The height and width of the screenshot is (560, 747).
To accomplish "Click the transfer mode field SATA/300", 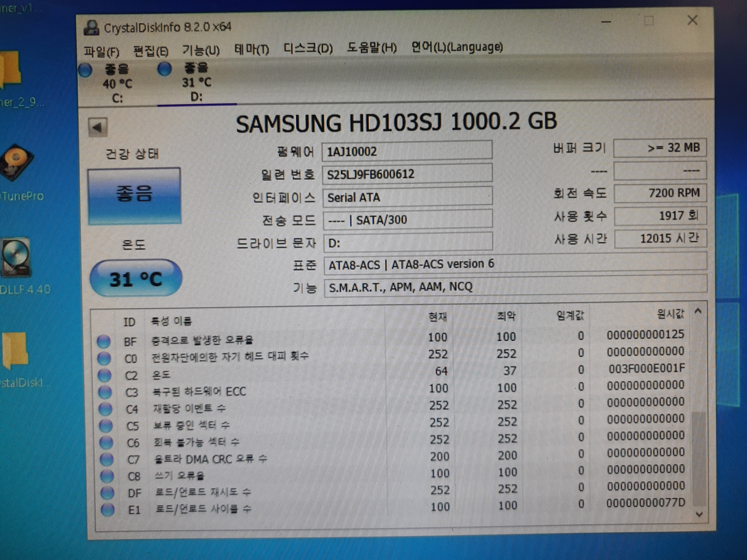I will [408, 220].
